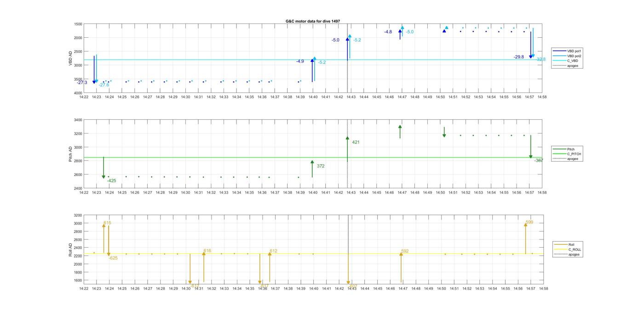The height and width of the screenshot is (319, 644).
Task: Click the y-axis tick '4000' in VBD plot
Action: tap(78, 93)
